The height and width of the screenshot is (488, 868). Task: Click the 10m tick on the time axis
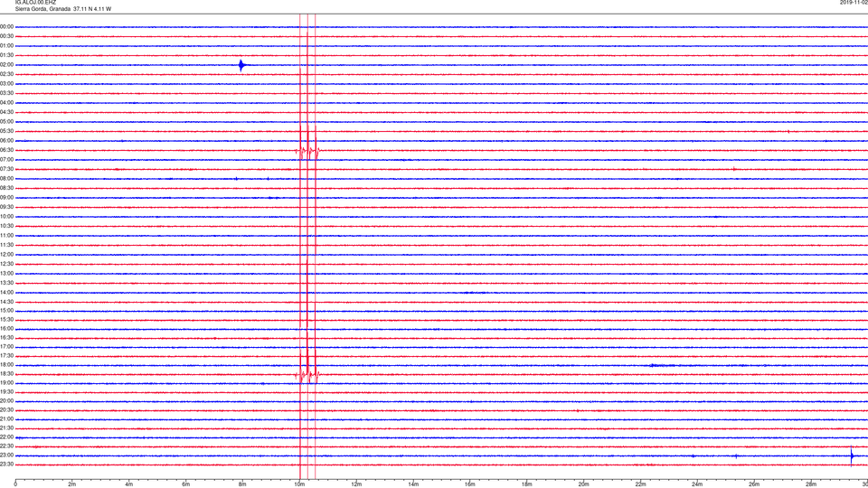(x=299, y=484)
